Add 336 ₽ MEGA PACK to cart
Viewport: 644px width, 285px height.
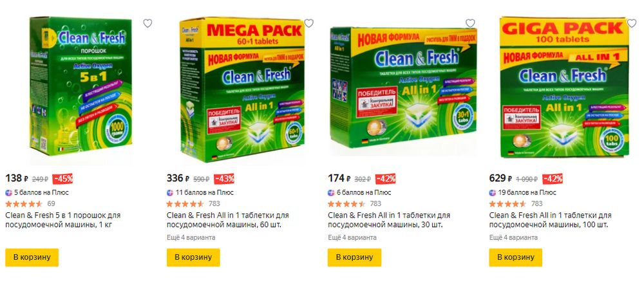coord(193,257)
